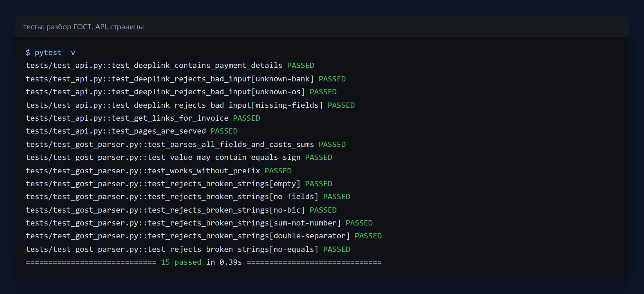Click the terminal title 'тесты: разбор ГОСТ, API, страницы'
Viewport: 644px width, 294px height.
coord(83,27)
